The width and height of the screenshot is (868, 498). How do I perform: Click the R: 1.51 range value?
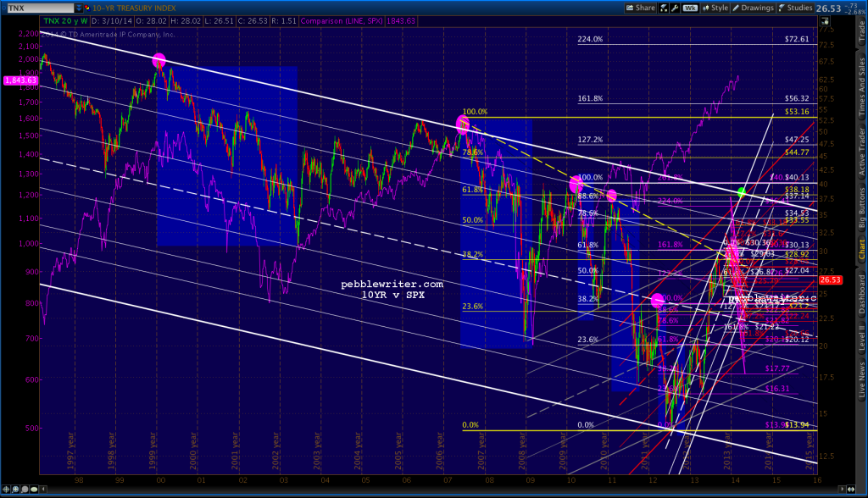283,21
